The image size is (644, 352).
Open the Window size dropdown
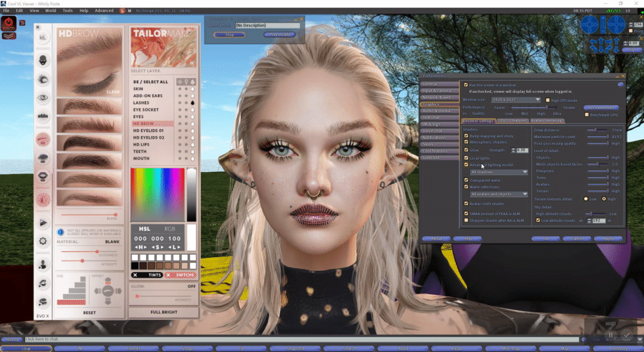pyautogui.click(x=516, y=99)
